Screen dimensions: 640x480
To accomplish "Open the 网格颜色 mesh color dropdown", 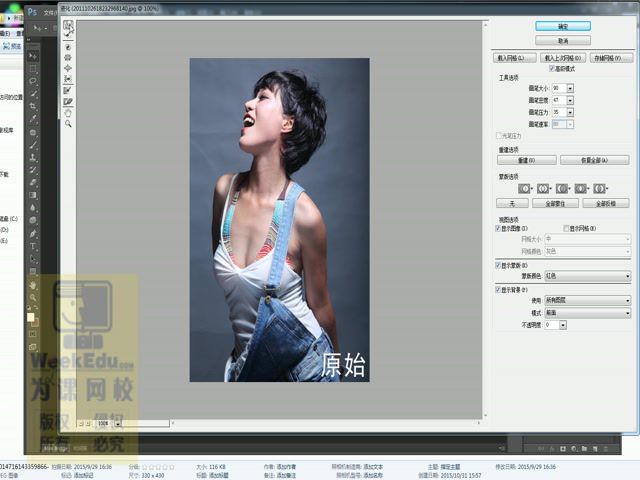I will point(588,251).
